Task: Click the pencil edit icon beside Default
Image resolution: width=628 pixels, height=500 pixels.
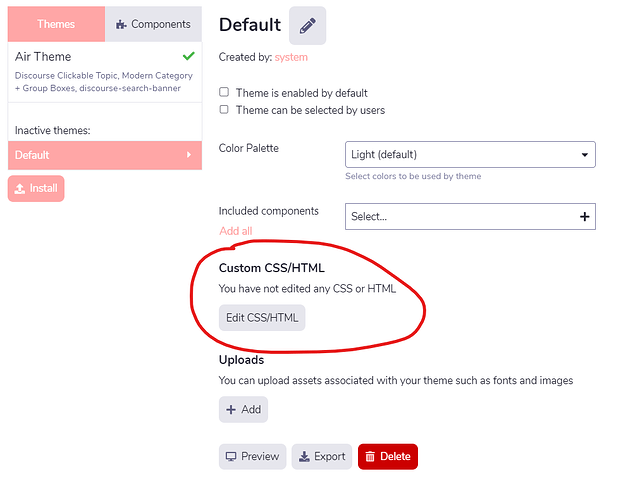Action: [x=308, y=25]
